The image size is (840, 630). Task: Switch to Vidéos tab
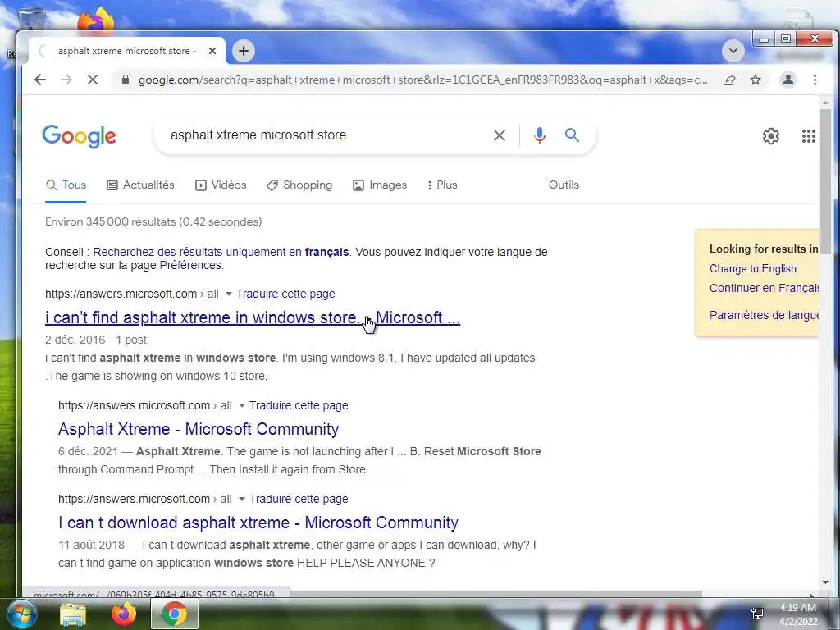(x=221, y=185)
